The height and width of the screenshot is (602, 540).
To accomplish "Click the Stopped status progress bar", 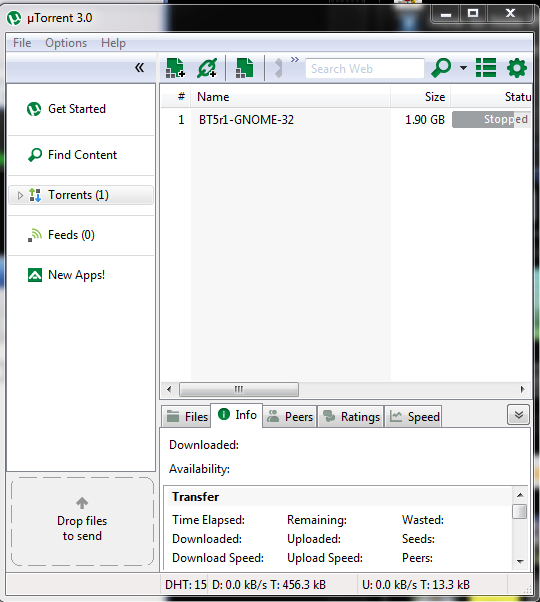I will click(x=492, y=120).
